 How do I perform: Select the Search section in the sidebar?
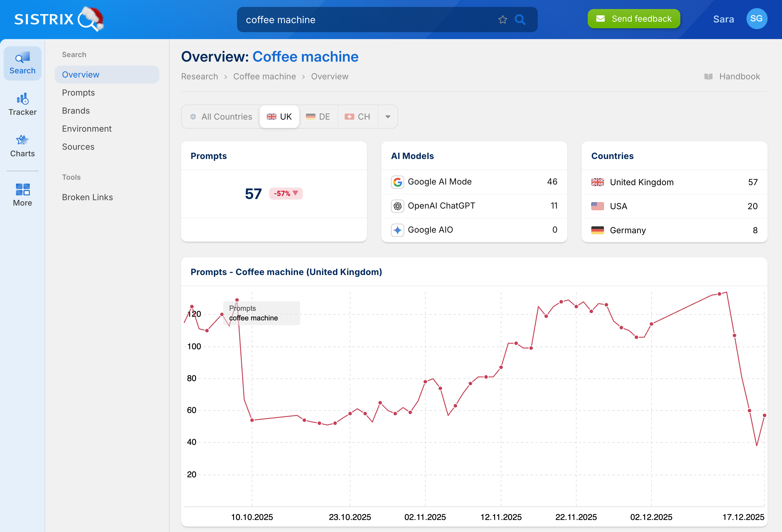[x=22, y=63]
